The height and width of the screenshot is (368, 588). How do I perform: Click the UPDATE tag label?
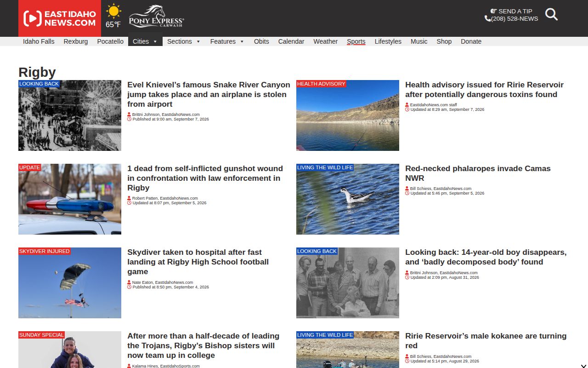(30, 167)
